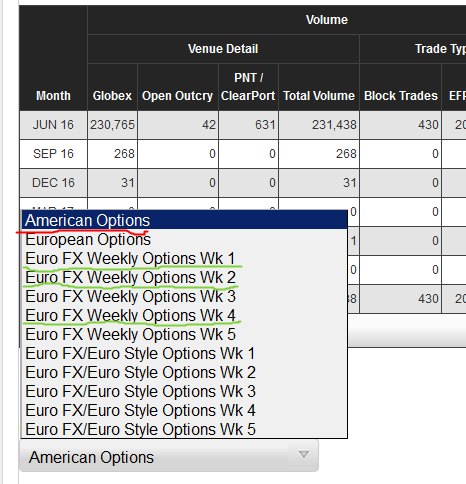Select Euro FX Weekly Options Wk 1
Image resolution: width=466 pixels, height=484 pixels.
click(x=184, y=258)
